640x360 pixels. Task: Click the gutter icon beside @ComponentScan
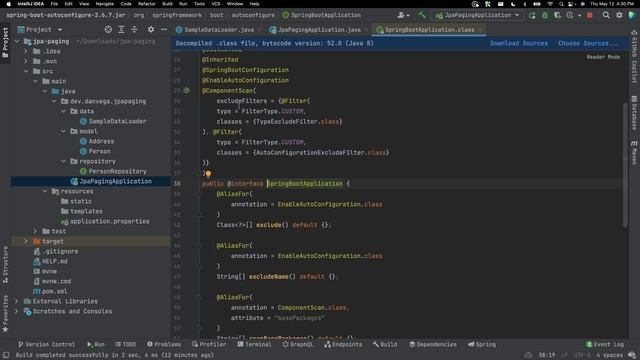[x=187, y=90]
